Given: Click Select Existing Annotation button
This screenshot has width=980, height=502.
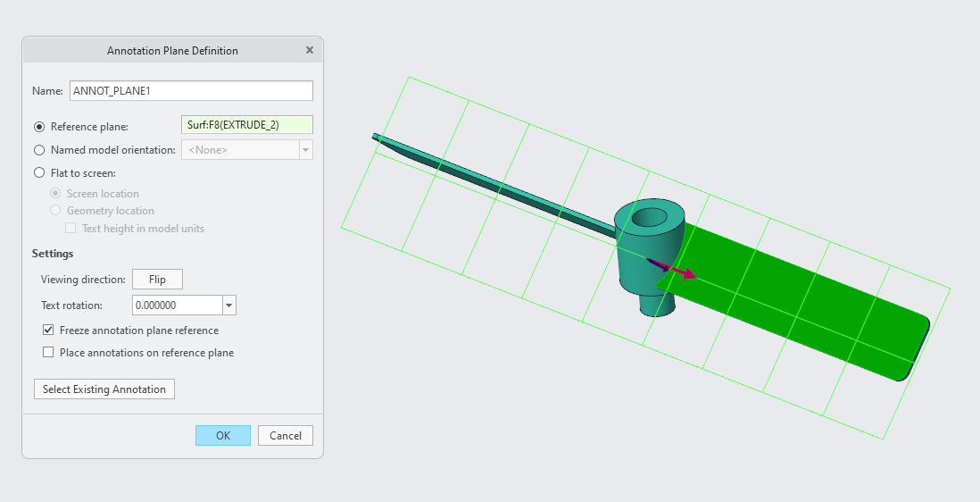Looking at the screenshot, I should point(104,389).
